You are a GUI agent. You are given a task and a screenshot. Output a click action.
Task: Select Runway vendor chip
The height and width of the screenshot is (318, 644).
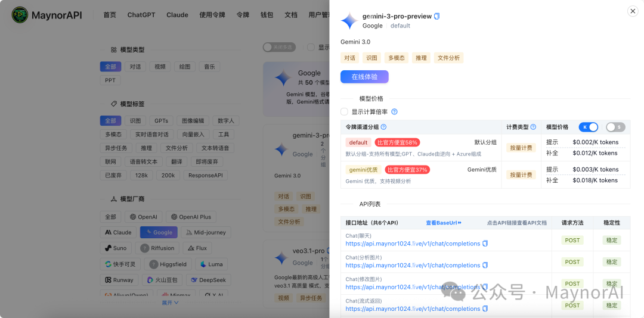coord(119,280)
